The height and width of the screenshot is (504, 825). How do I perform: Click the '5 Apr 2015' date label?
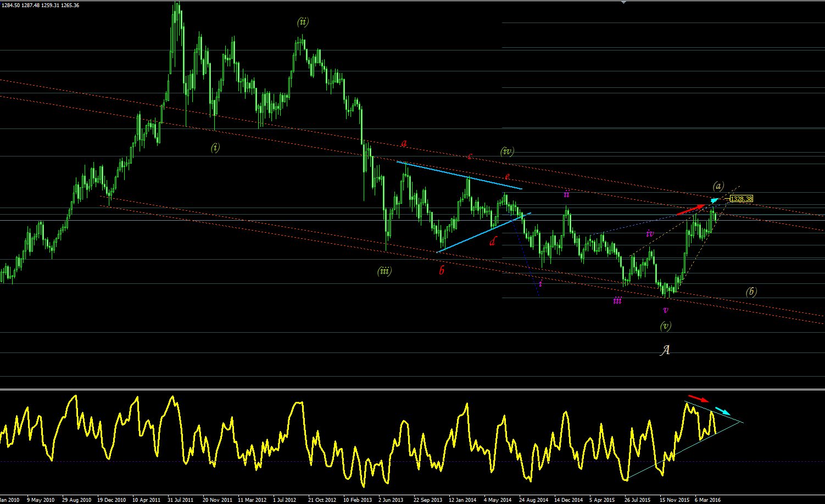click(602, 500)
